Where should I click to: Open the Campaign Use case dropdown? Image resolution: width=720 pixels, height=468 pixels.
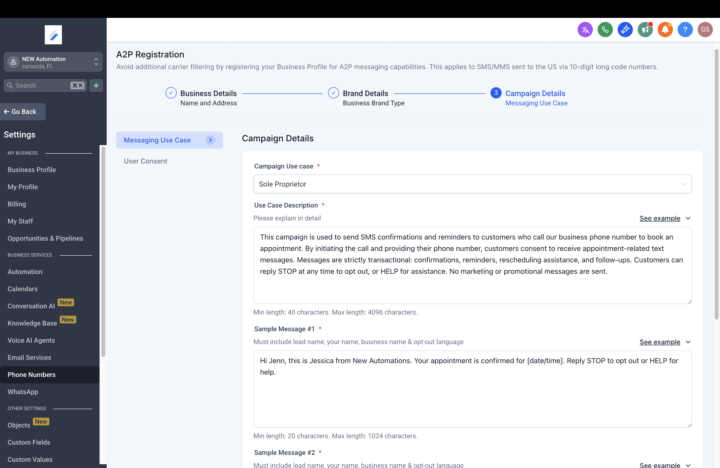point(472,184)
